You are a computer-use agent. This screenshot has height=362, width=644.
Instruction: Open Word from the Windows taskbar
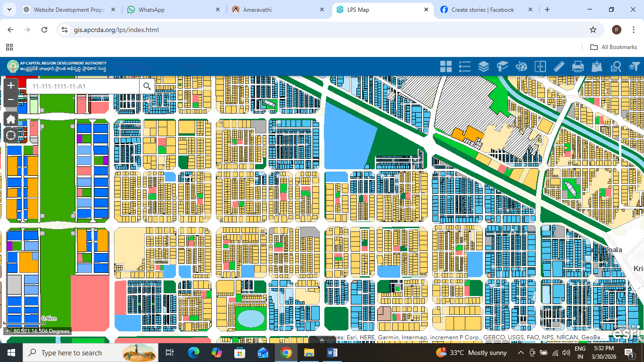332,353
